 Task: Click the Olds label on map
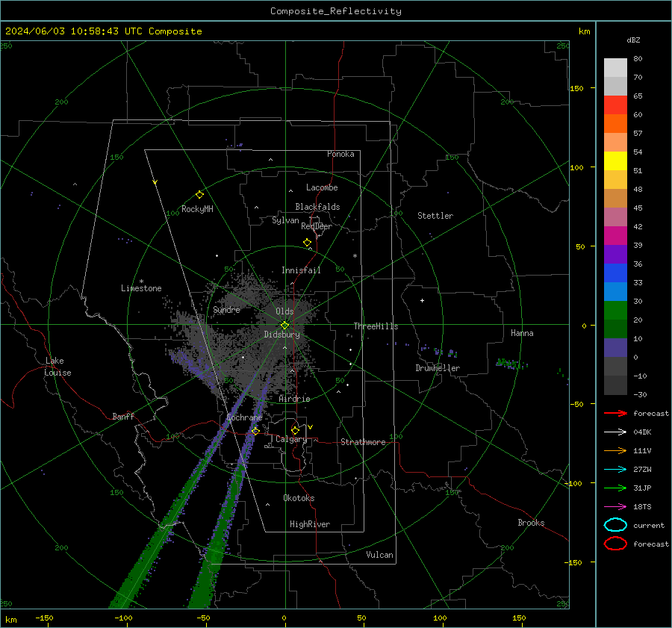(284, 311)
